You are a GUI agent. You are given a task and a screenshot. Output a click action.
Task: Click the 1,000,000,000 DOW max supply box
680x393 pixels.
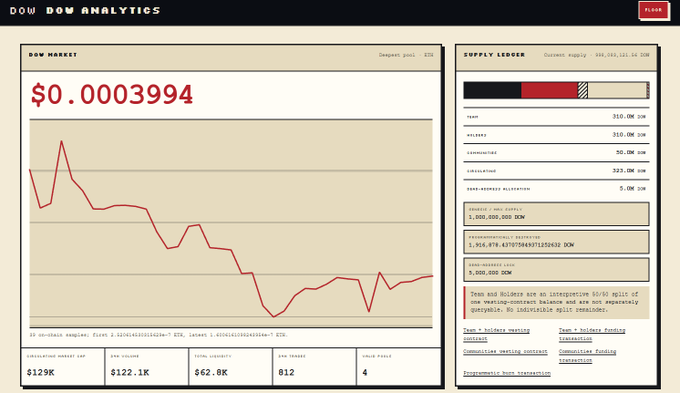point(556,213)
